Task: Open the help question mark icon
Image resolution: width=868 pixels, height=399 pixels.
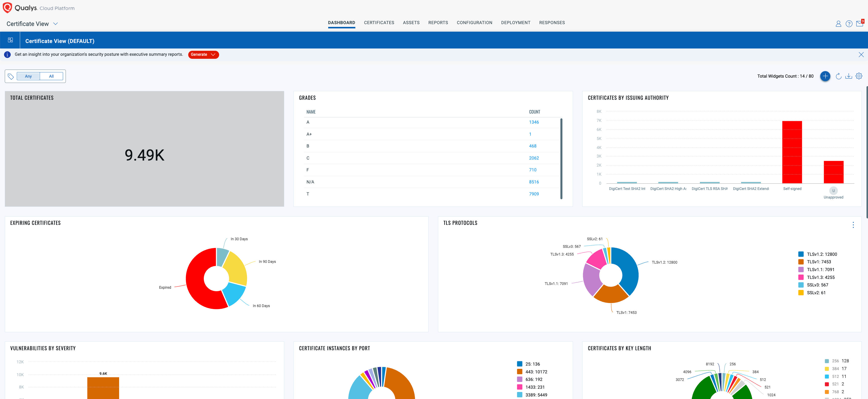Action: [849, 24]
